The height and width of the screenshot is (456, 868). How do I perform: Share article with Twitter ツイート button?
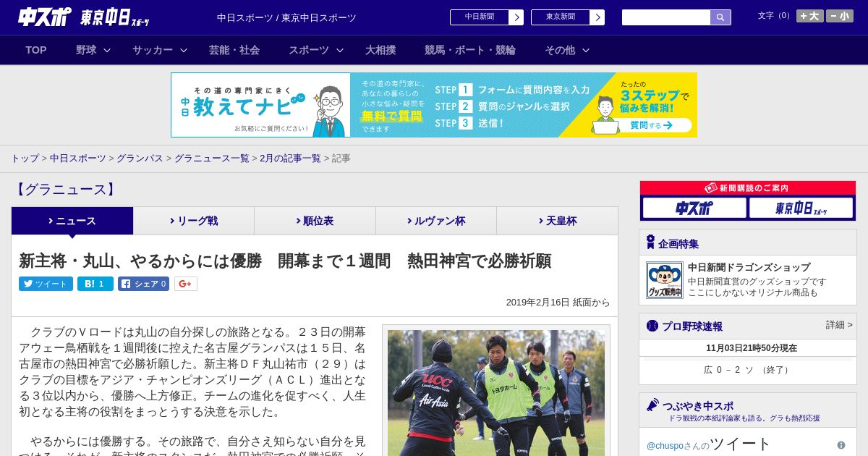46,284
